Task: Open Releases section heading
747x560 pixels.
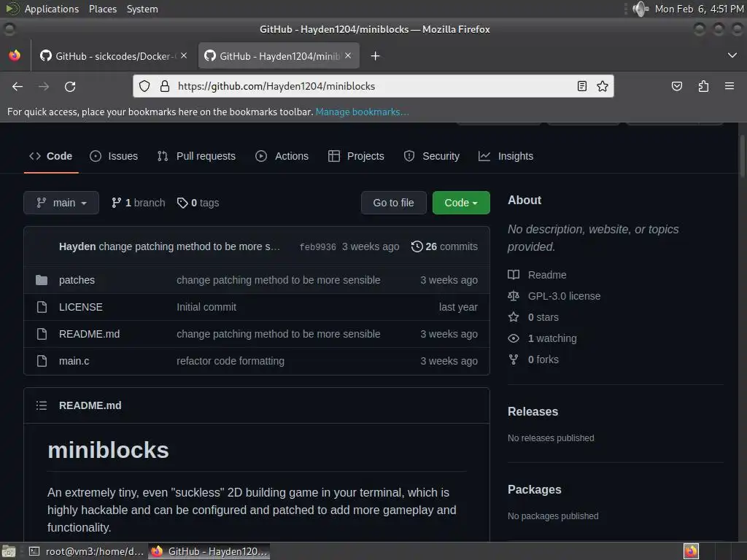Action: 533,411
